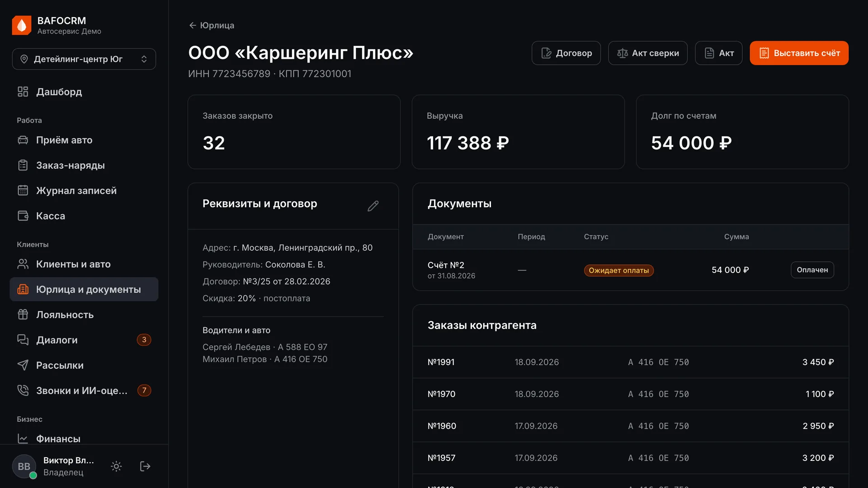This screenshot has height=488, width=868.
Task: Open the Дашборд menu item
Action: 84,92
